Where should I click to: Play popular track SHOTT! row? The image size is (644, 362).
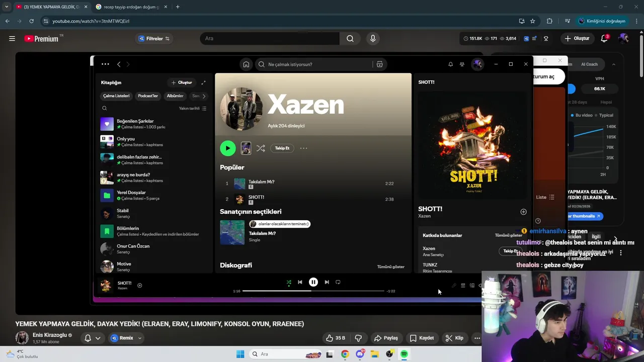tap(312, 199)
